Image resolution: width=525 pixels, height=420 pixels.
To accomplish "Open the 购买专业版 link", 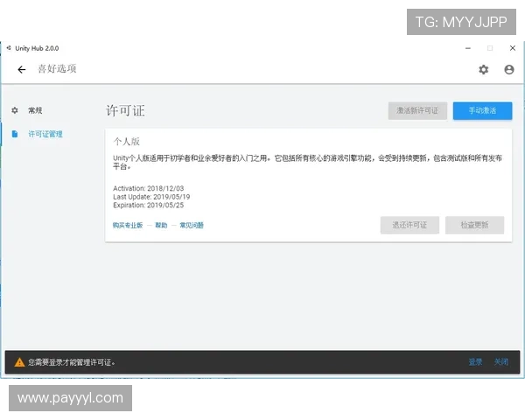I will pyautogui.click(x=128, y=225).
